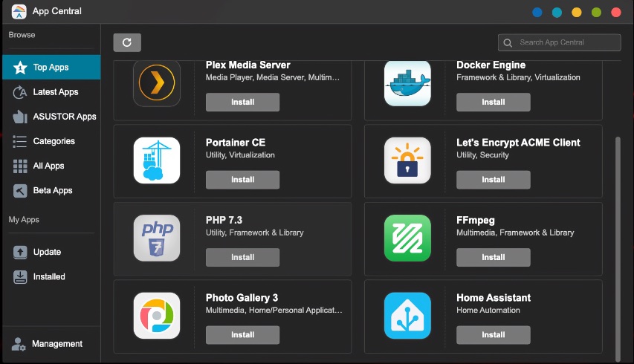Click the vertical scrollbar of app list
This screenshot has width=634, height=364.
pyautogui.click(x=618, y=250)
